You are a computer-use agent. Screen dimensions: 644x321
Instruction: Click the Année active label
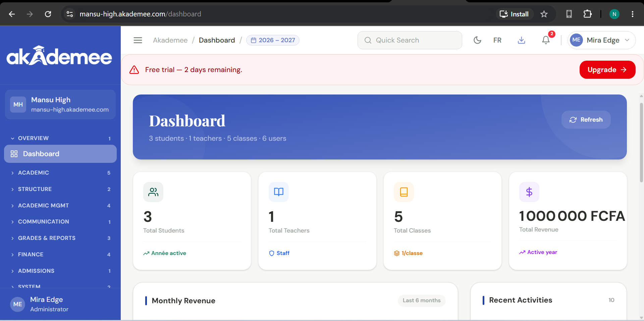click(169, 253)
